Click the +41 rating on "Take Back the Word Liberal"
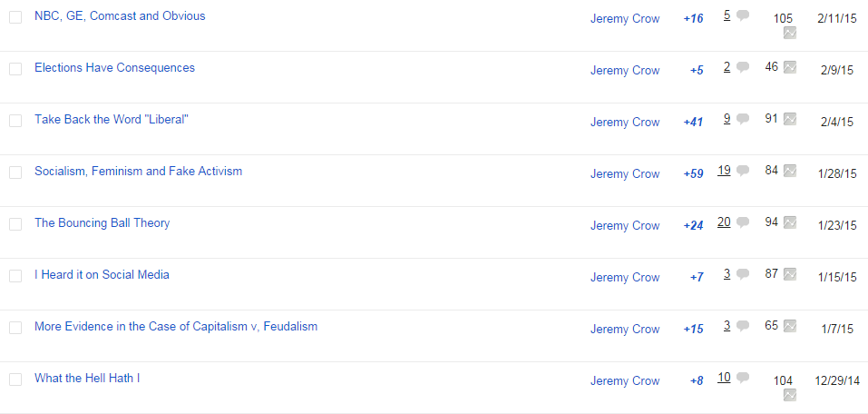This screenshot has height=414, width=868. point(693,123)
